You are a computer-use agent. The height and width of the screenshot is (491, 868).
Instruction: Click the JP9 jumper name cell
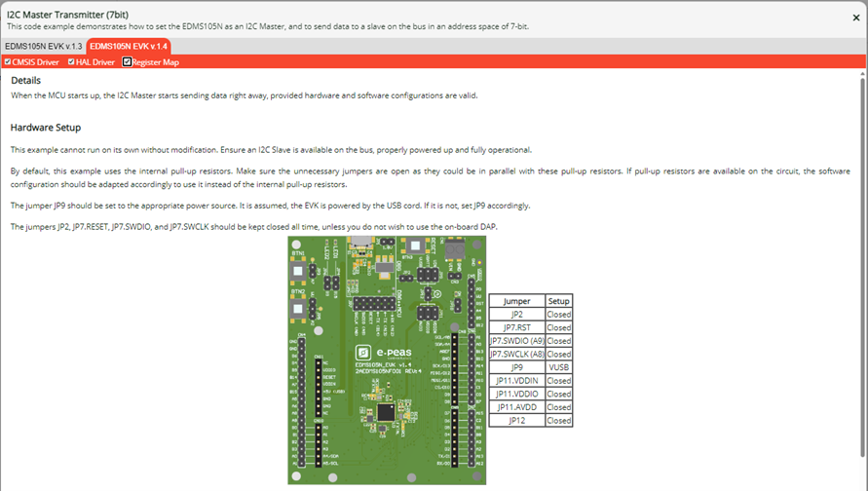(516, 367)
